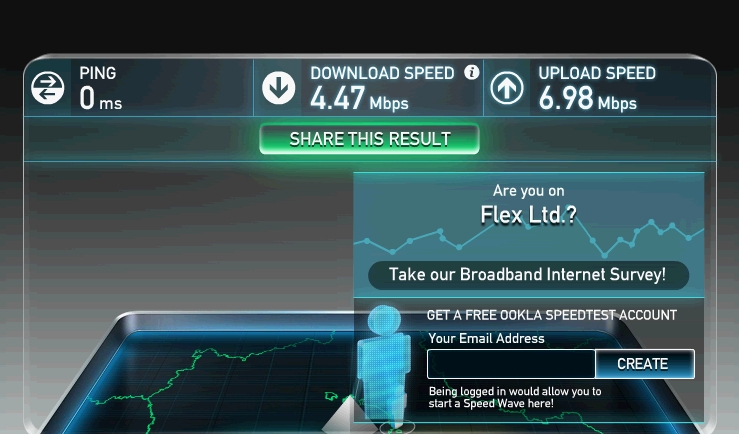Click the ping two-way arrows icon

click(x=48, y=88)
